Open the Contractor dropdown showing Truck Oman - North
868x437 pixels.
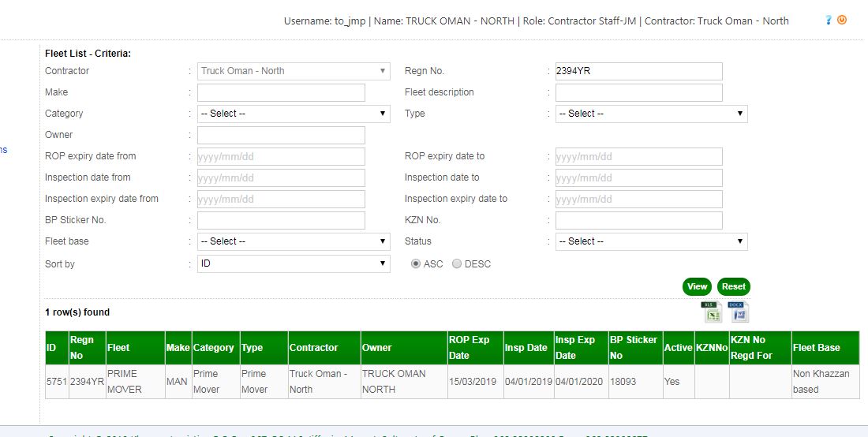(x=294, y=71)
